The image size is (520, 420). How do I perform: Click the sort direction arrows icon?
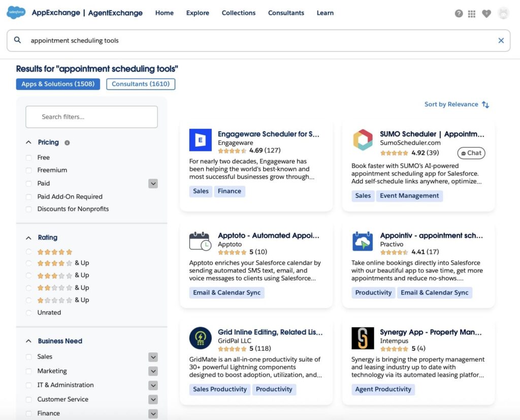pos(486,104)
